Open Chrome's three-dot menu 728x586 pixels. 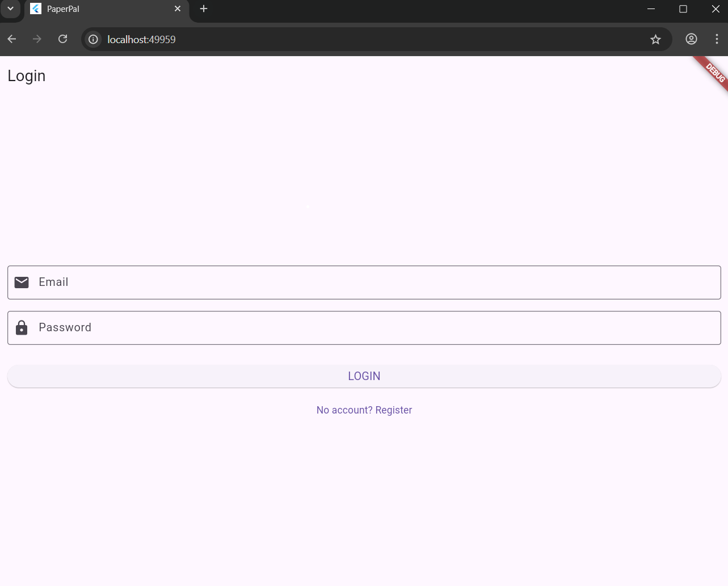[717, 39]
